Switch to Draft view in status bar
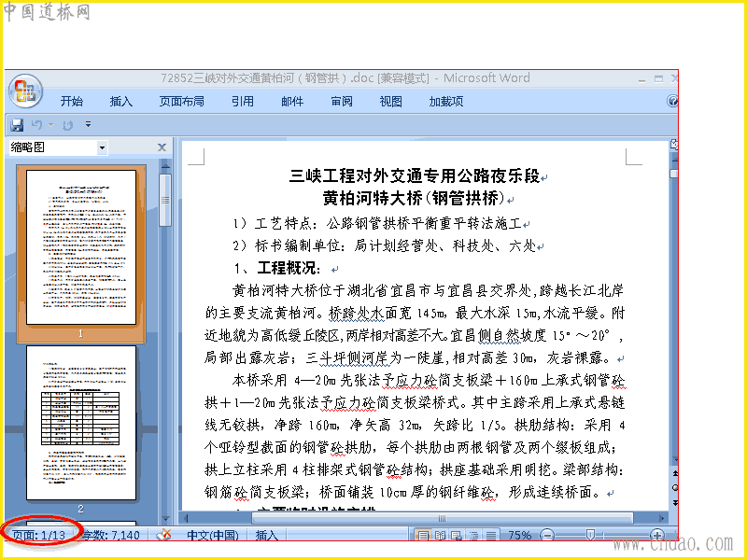 tap(491, 535)
